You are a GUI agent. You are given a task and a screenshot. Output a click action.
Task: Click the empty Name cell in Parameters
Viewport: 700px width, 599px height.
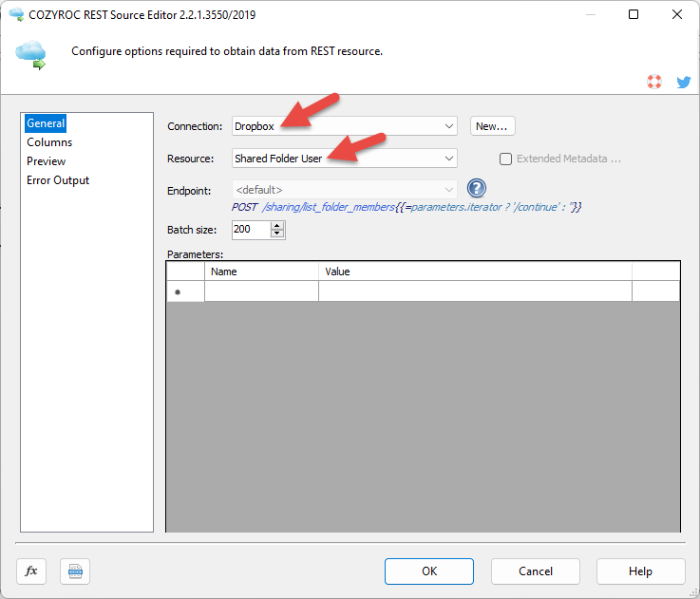pos(261,291)
